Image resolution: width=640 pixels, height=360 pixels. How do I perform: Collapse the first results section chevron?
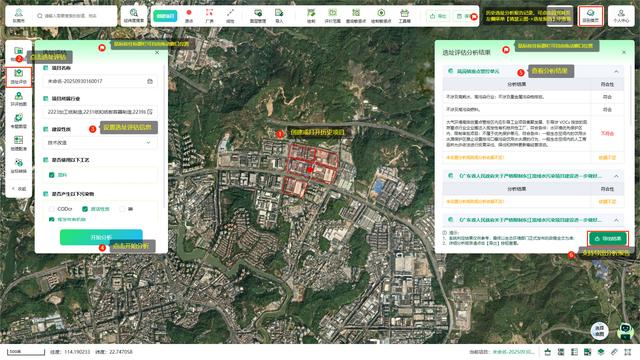(x=616, y=71)
